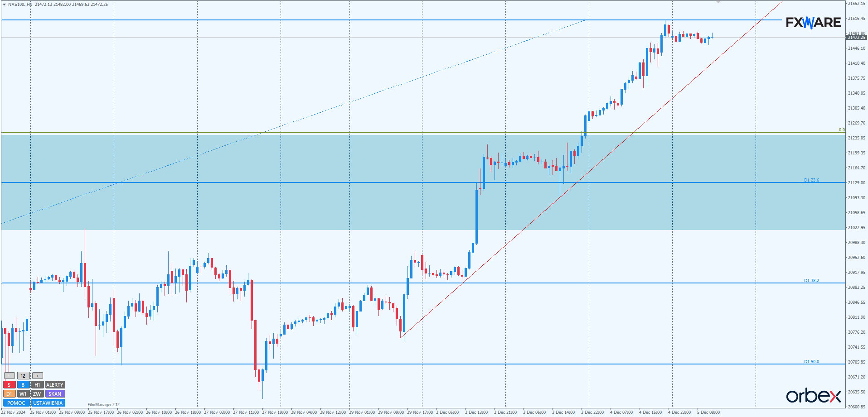Screen dimensions: 868x417
Task: Click the FXWARE logo
Action: [x=813, y=23]
